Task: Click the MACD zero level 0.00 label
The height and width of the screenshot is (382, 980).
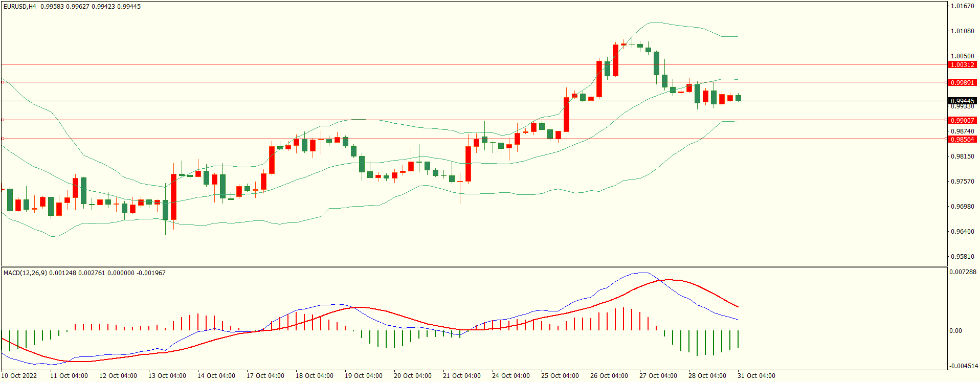Action: pos(955,331)
